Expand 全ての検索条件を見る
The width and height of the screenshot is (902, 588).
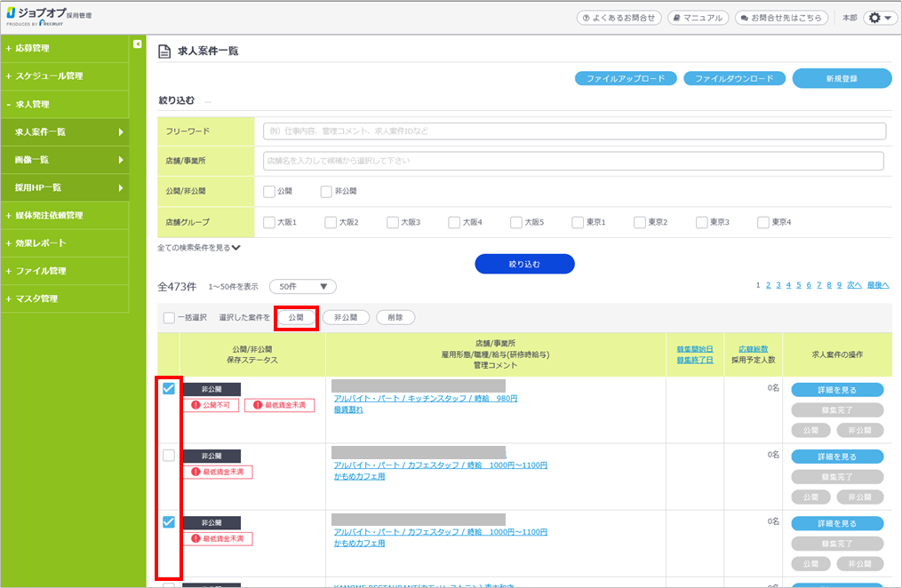[x=199, y=248]
